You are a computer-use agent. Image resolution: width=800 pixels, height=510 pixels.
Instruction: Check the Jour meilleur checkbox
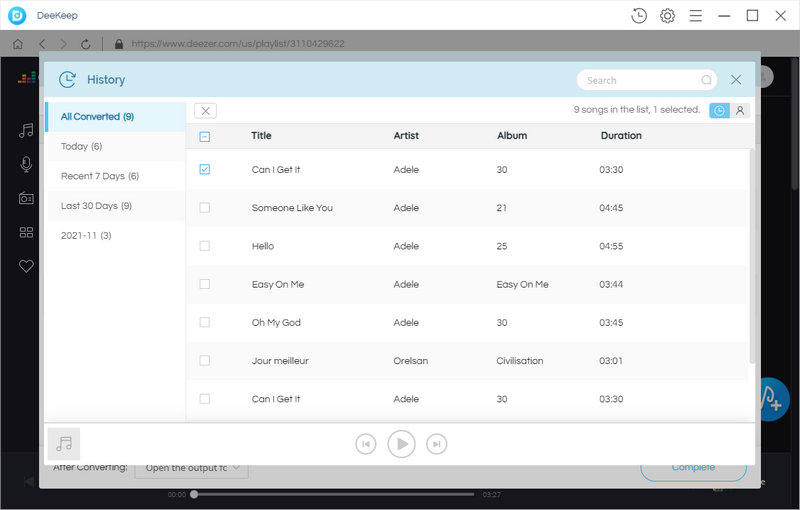205,361
